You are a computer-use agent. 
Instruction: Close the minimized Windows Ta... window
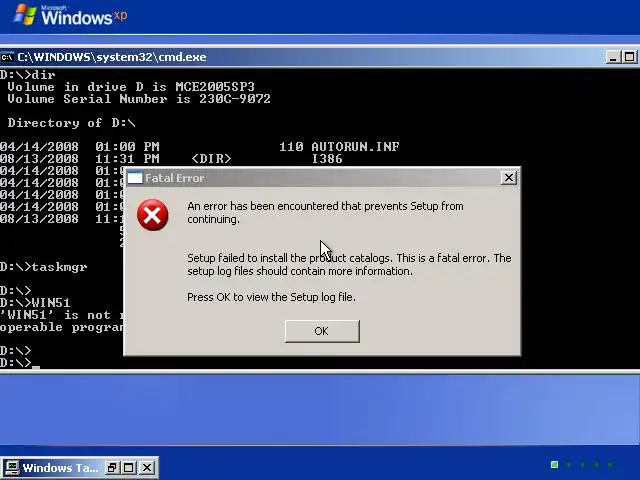tap(147, 468)
